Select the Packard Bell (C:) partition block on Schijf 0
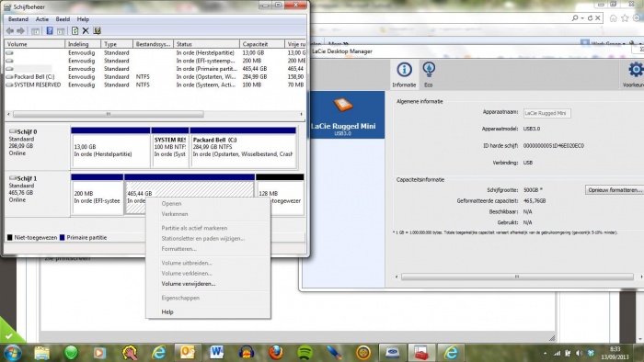644x362 pixels. pyautogui.click(x=243, y=148)
